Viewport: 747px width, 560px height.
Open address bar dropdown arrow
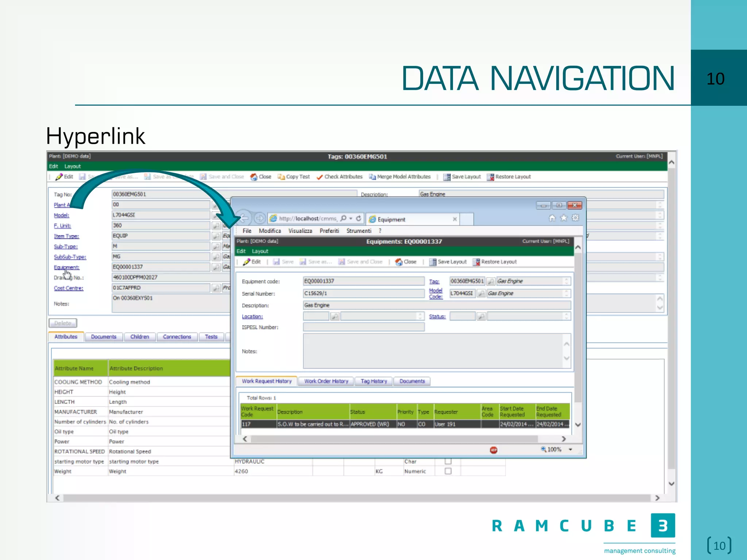pyautogui.click(x=351, y=218)
